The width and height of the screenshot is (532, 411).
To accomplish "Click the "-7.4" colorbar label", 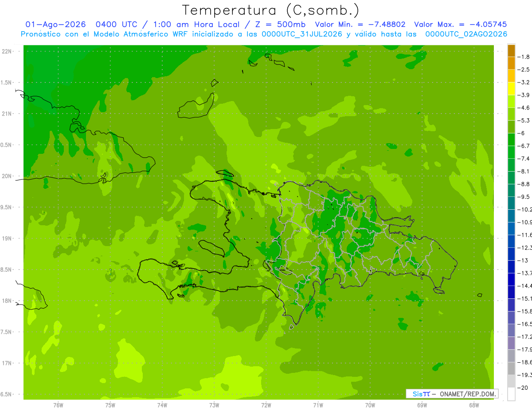I will pyautogui.click(x=524, y=158).
